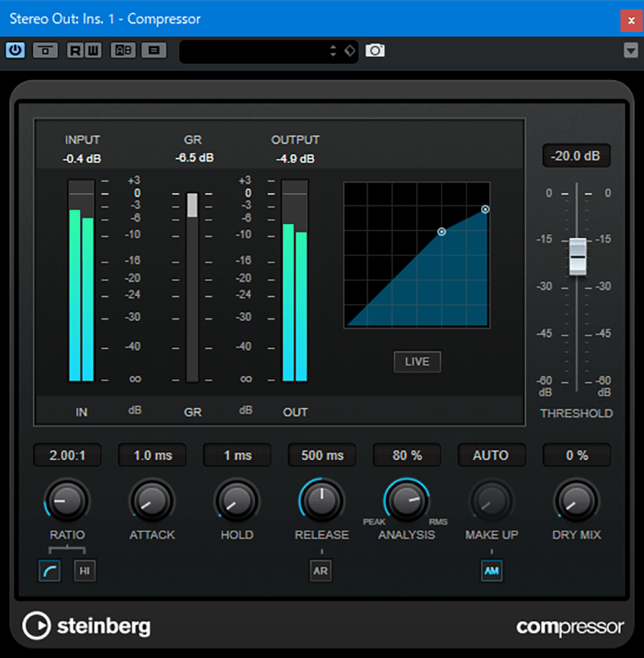This screenshot has width=644, height=658.
Task: Click the Make Up knob
Action: (492, 501)
